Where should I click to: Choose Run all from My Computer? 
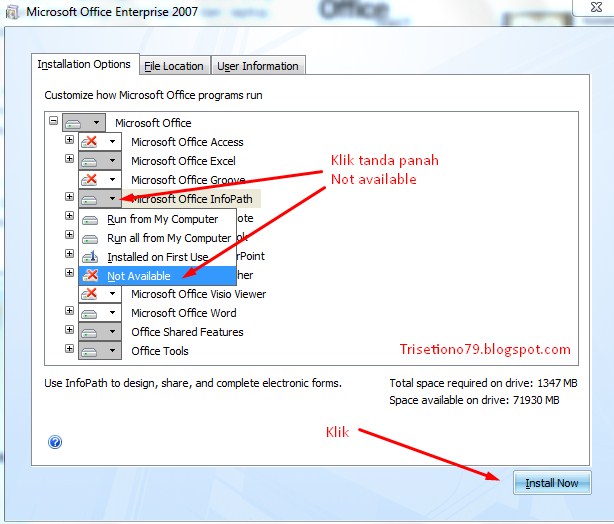(157, 238)
